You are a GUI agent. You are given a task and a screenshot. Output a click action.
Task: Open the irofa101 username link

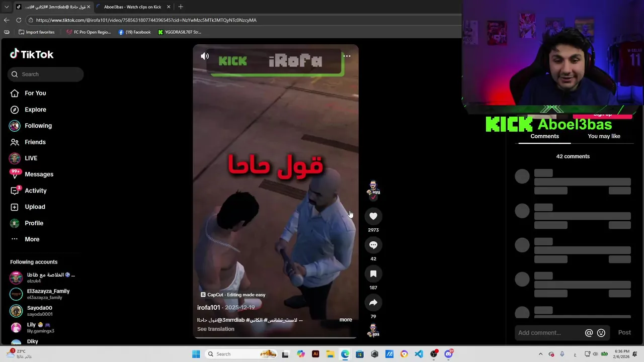pyautogui.click(x=208, y=308)
